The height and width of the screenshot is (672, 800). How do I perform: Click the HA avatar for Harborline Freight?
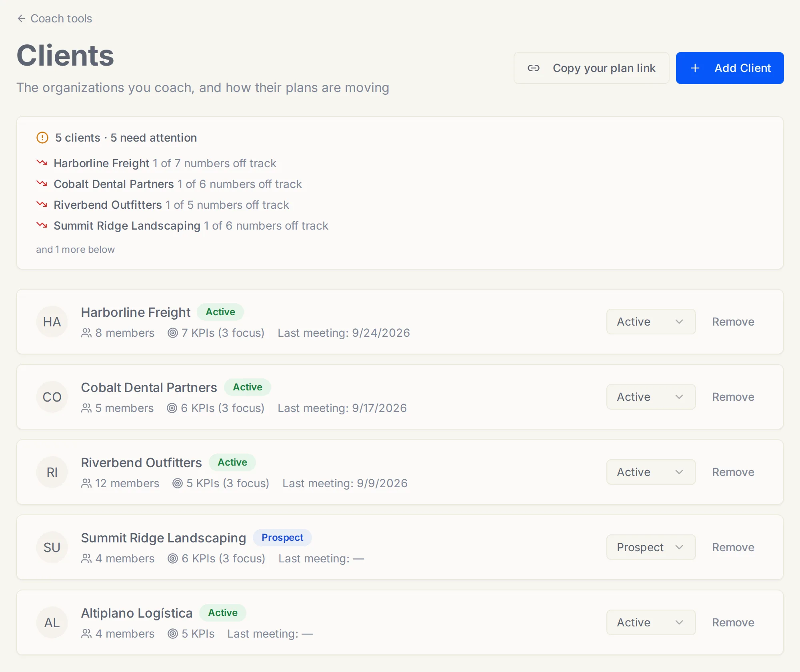coord(52,322)
